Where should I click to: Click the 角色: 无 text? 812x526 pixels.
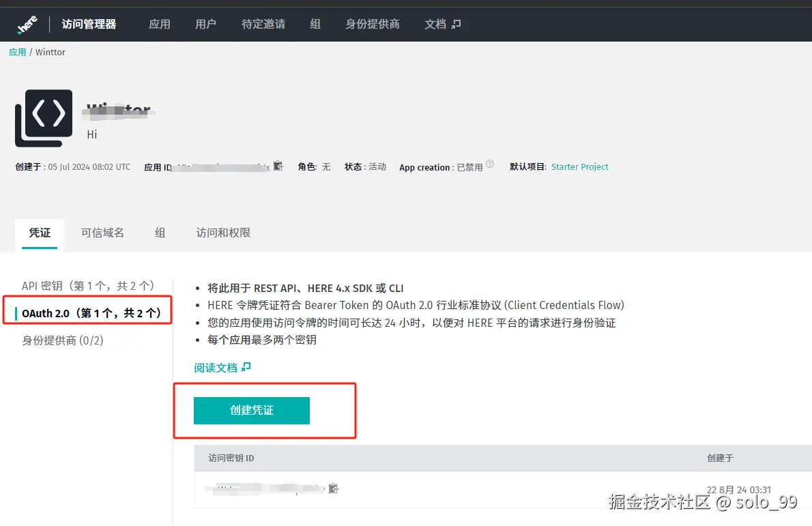pyautogui.click(x=314, y=166)
